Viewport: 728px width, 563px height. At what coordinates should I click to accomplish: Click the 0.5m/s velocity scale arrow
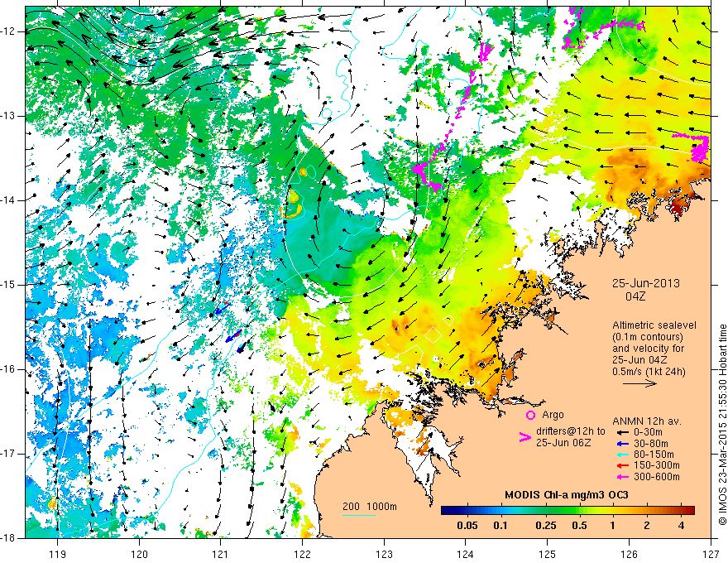(639, 383)
